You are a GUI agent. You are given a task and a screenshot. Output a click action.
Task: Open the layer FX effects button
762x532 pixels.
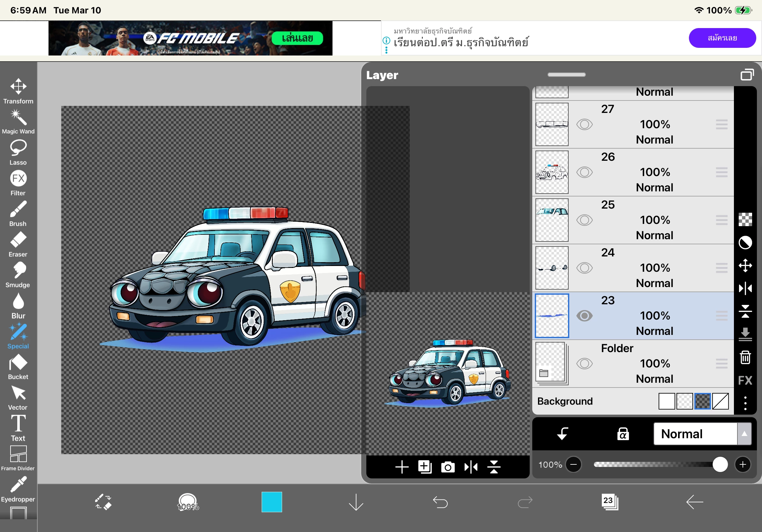point(745,380)
